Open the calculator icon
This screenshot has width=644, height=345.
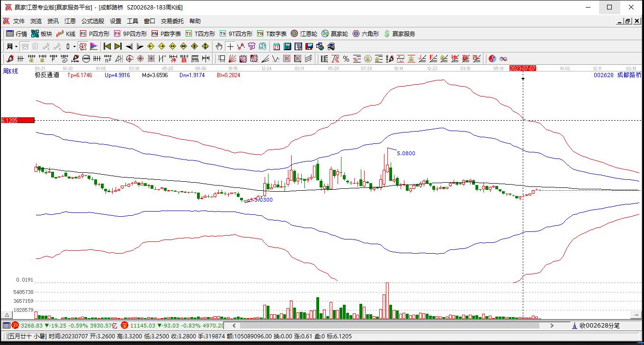(287, 46)
